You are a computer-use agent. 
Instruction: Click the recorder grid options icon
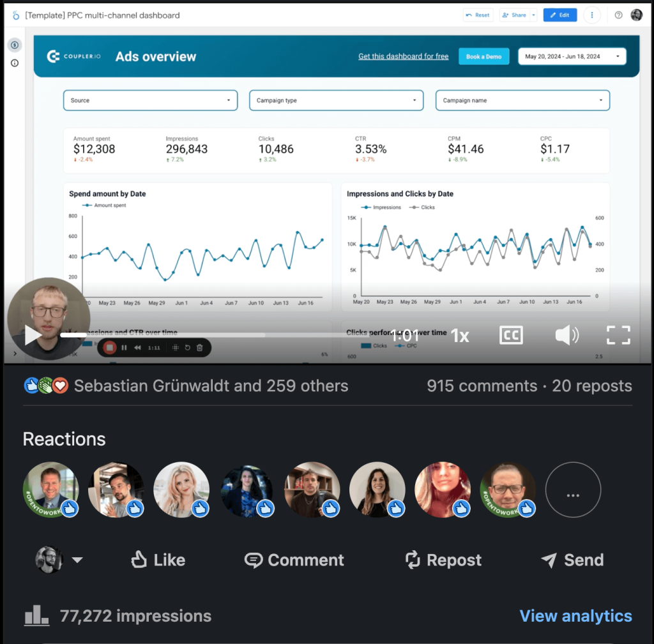(x=176, y=348)
